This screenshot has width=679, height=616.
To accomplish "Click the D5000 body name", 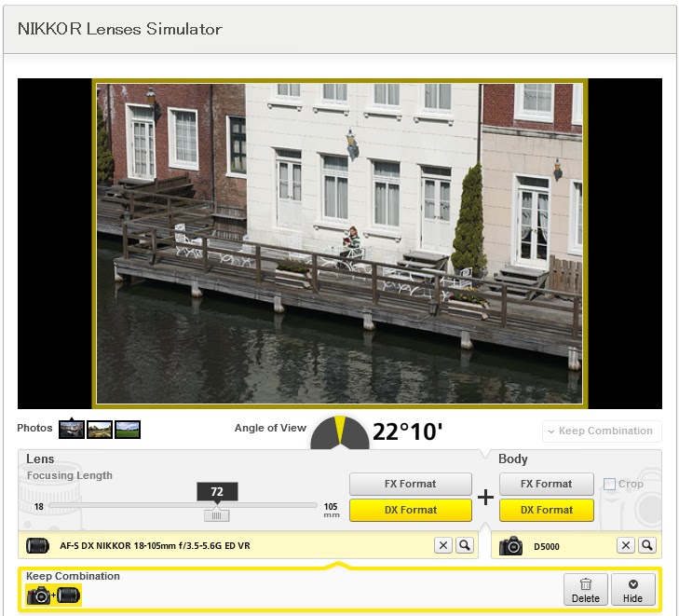I will 547,547.
